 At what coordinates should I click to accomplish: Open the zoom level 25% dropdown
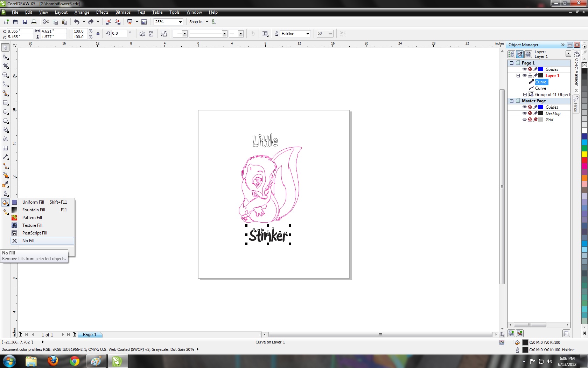180,22
